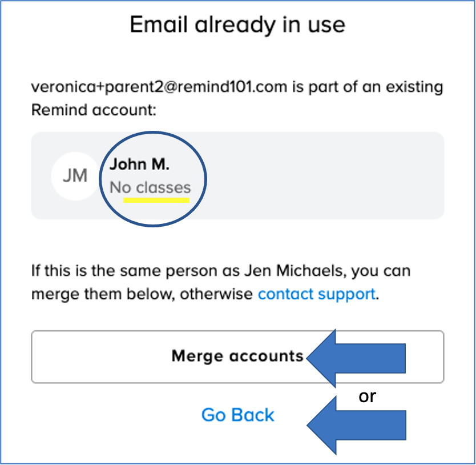Screen dimensions: 476x465
Task: Click the Email already in use heading
Action: coord(237,25)
